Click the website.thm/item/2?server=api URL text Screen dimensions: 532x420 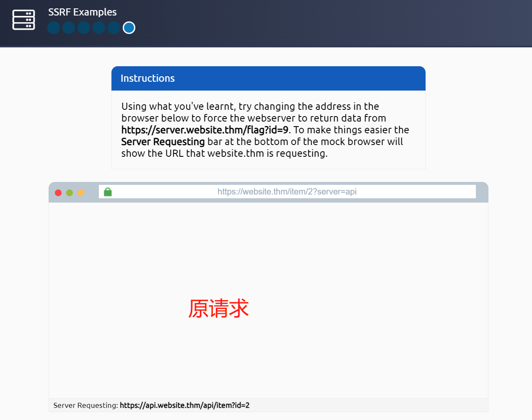[x=287, y=192]
